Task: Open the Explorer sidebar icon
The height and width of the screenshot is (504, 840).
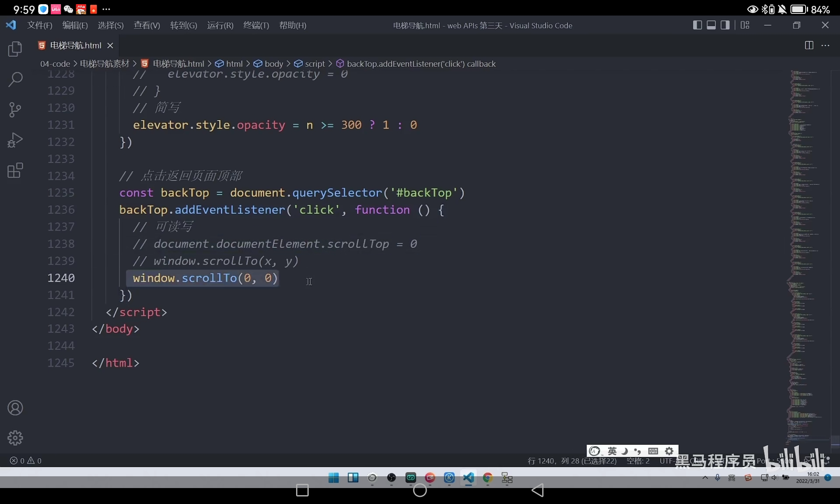Action: (x=15, y=49)
